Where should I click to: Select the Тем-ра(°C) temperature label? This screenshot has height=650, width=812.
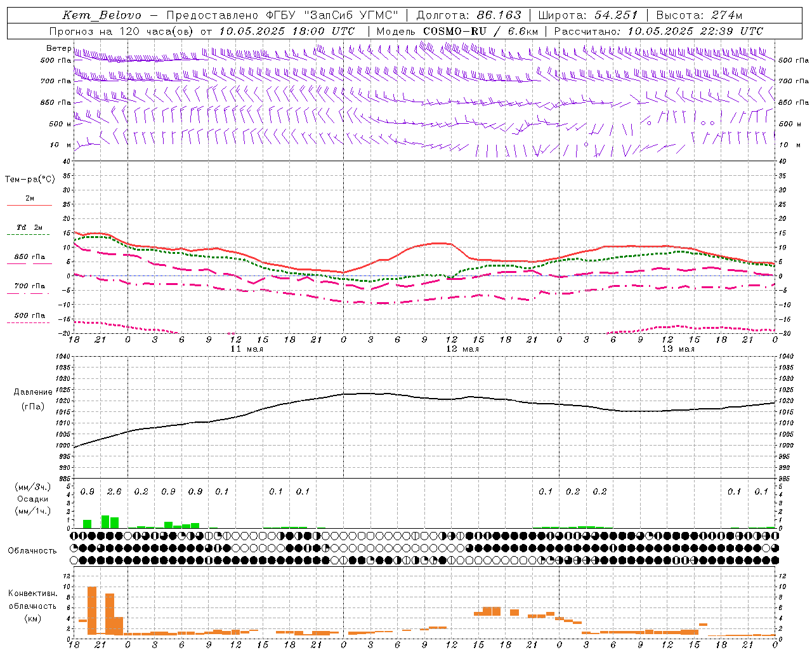[30, 180]
